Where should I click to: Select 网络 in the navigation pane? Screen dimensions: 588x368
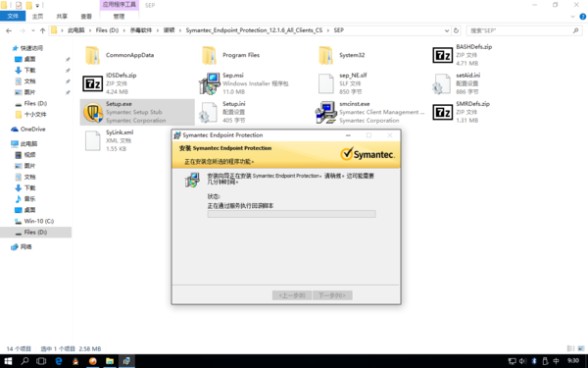[x=25, y=246]
